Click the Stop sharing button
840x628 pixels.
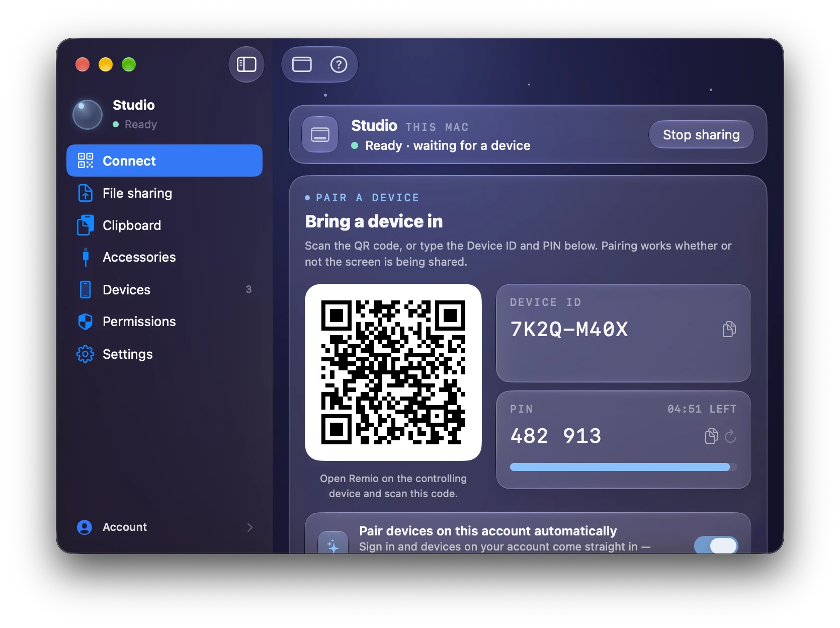coord(701,135)
